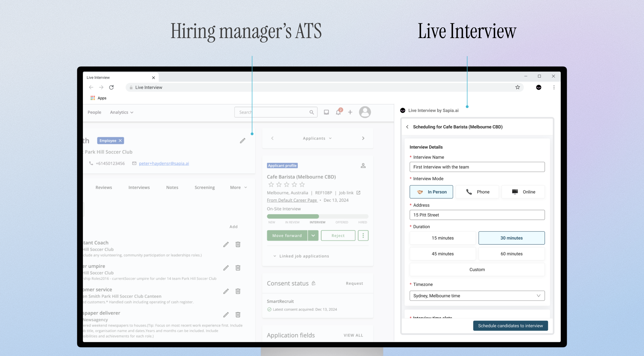Click the Reject button

[338, 236]
